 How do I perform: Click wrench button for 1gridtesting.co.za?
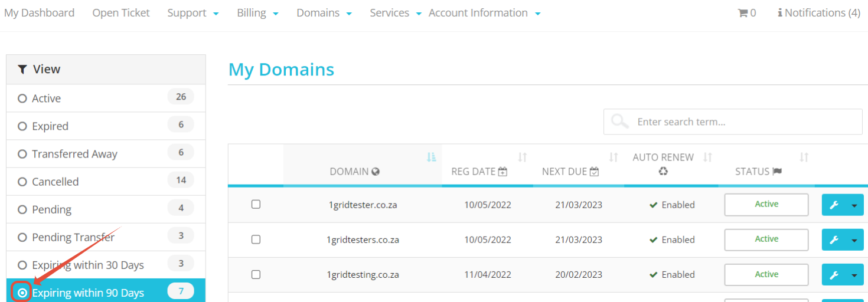click(x=834, y=275)
